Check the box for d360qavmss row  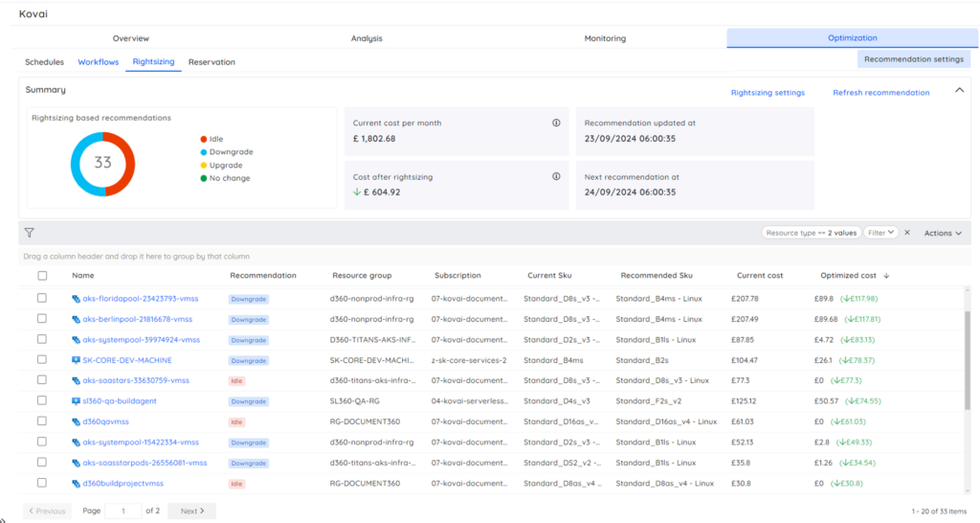click(x=42, y=421)
